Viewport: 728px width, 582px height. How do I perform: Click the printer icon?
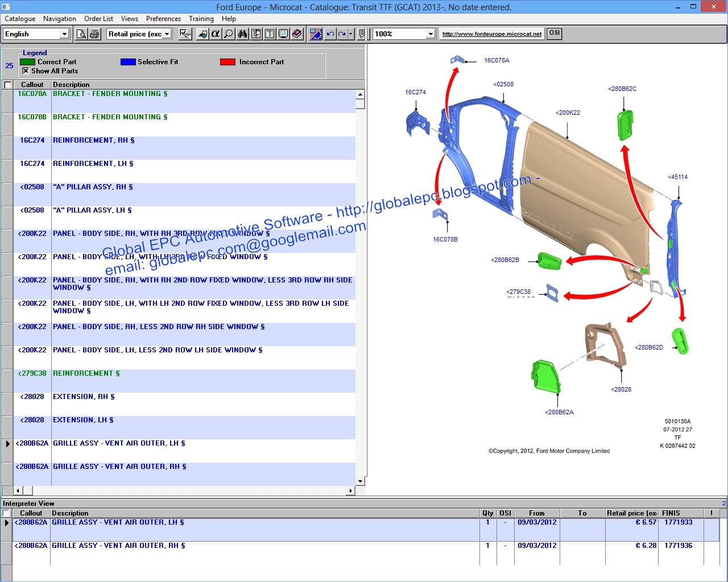[x=95, y=34]
